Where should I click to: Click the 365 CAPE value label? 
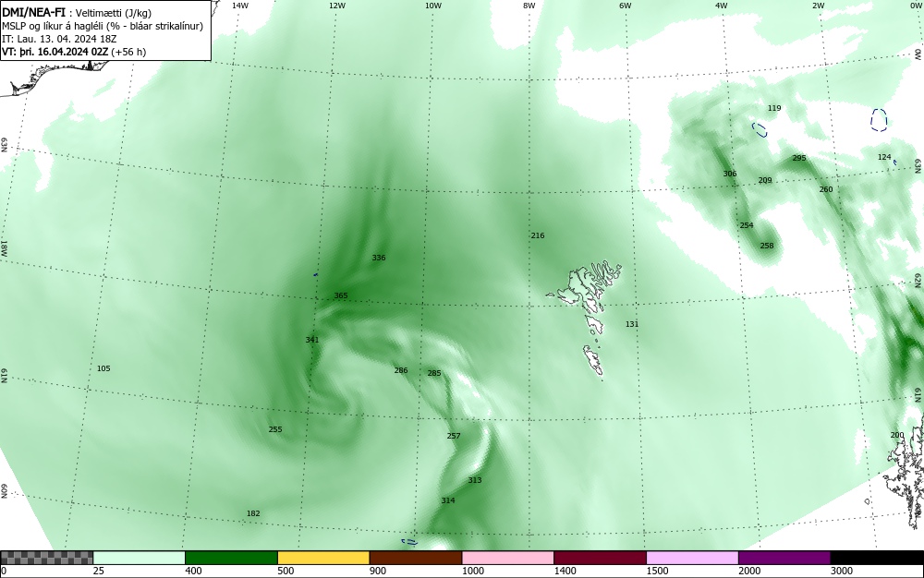pyautogui.click(x=341, y=295)
